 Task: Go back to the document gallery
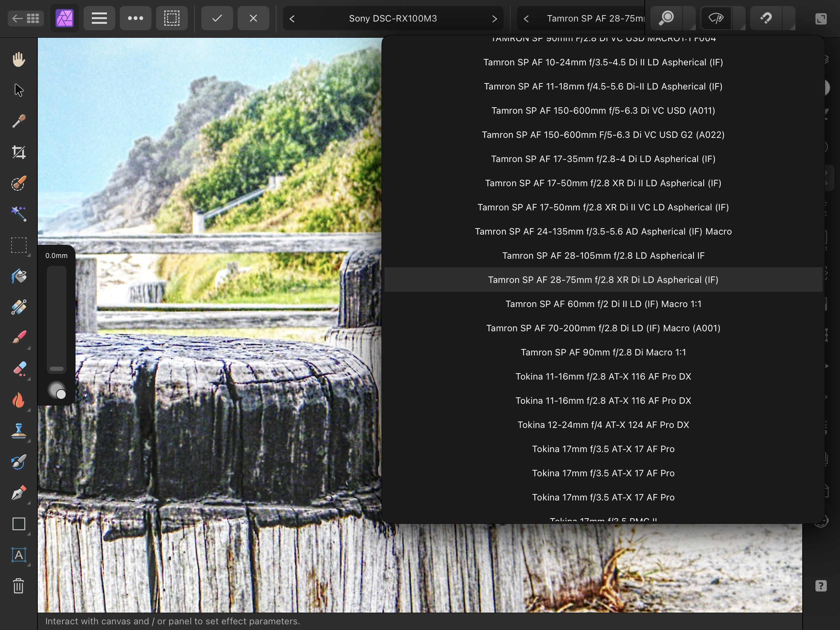[25, 18]
